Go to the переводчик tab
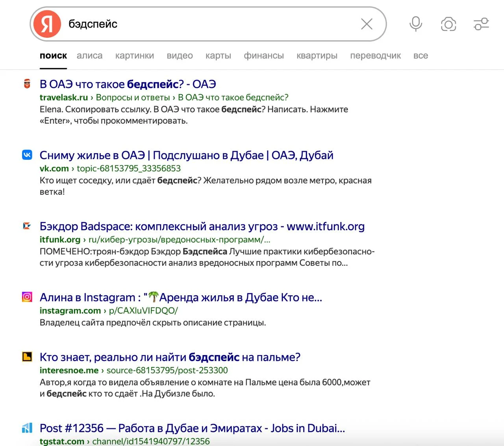The image size is (504, 446). click(375, 56)
